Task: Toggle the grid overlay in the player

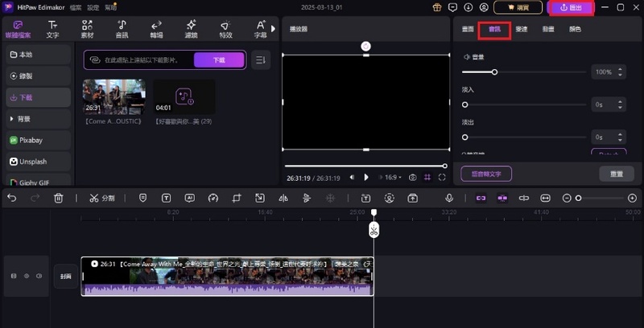Action: 427,177
